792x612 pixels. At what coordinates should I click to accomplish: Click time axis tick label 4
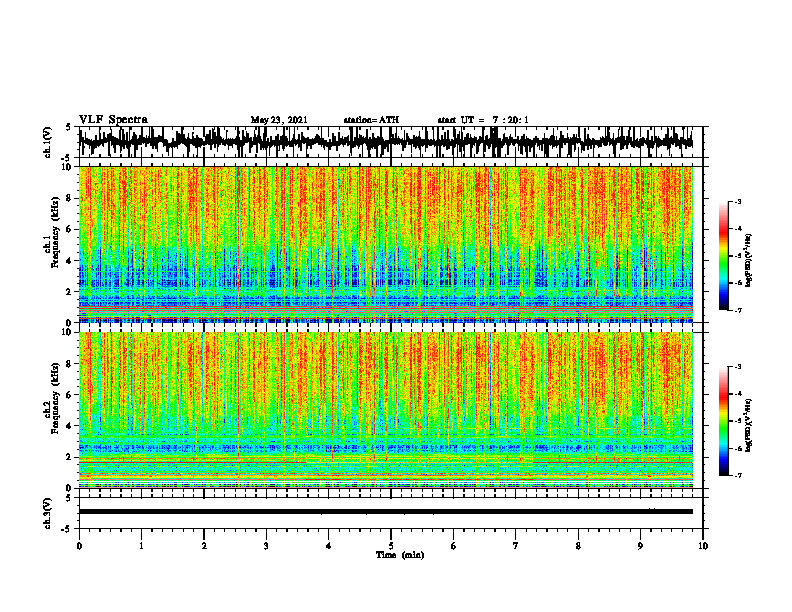coord(329,546)
